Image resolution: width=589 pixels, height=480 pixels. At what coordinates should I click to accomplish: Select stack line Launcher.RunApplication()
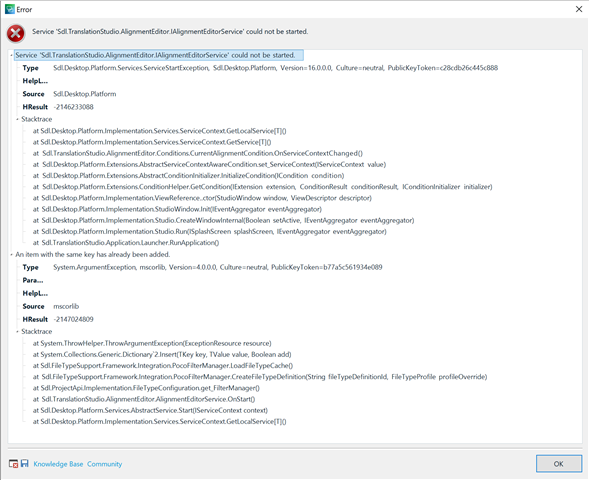point(126,243)
